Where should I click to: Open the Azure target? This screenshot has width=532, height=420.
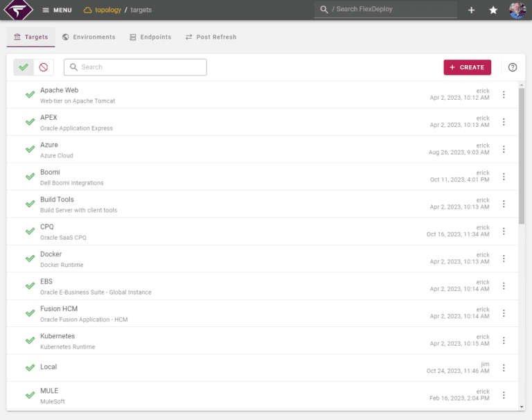coord(49,145)
